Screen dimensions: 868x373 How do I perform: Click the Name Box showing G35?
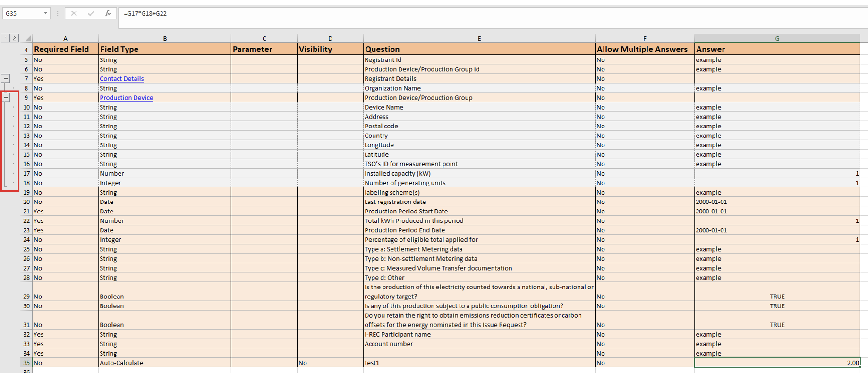(22, 13)
